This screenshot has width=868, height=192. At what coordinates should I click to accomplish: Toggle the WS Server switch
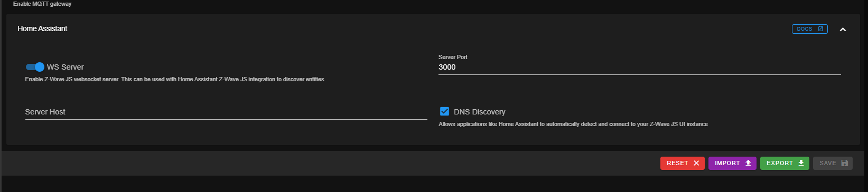(35, 67)
